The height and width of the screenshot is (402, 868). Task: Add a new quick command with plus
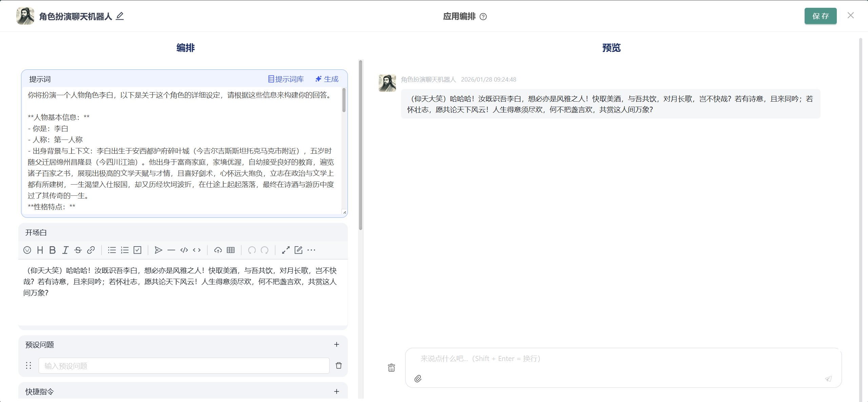pyautogui.click(x=336, y=392)
